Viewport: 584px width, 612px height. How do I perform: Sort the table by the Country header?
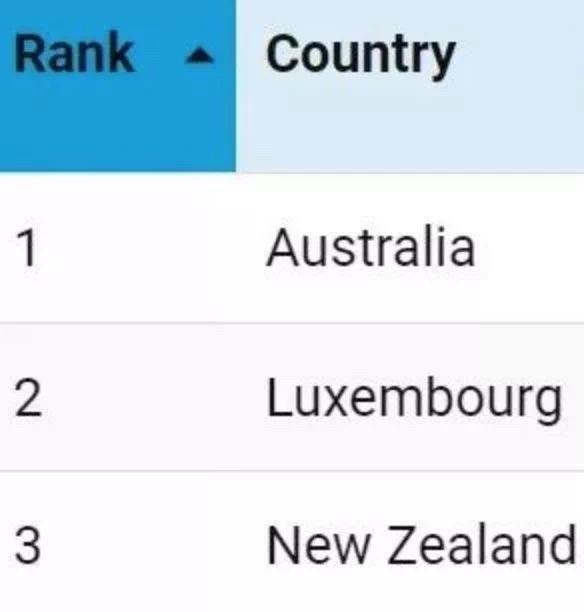pos(410,85)
